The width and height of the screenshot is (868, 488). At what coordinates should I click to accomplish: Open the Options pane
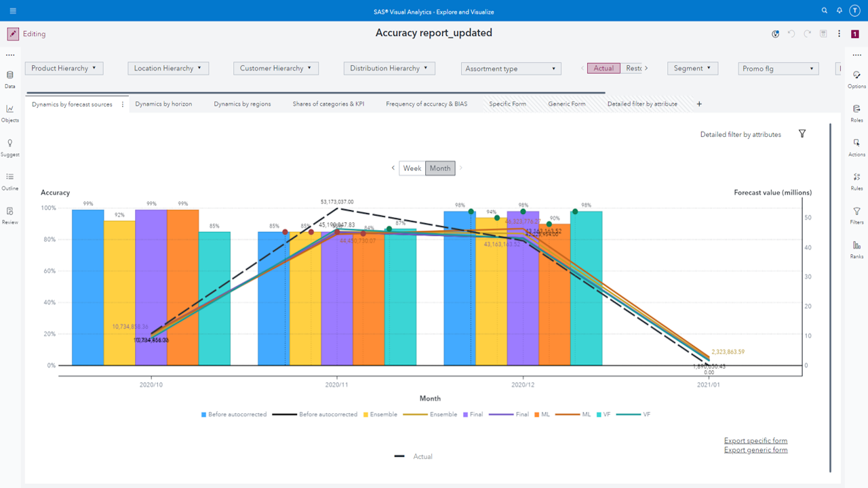[857, 79]
